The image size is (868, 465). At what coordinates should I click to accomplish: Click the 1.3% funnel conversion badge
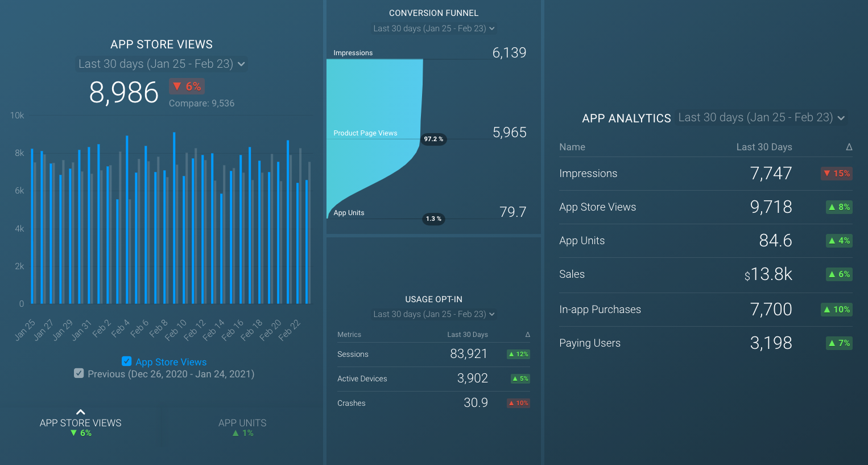pyautogui.click(x=433, y=219)
